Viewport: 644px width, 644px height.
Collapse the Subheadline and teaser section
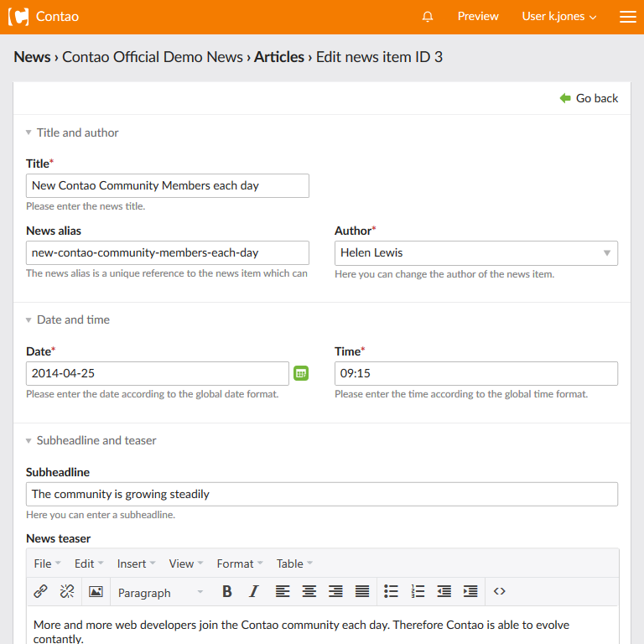91,440
